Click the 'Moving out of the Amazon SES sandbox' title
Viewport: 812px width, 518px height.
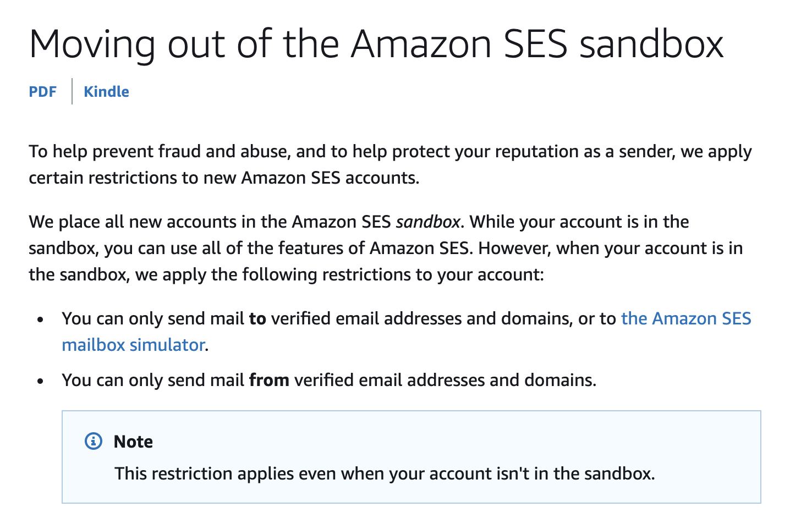(376, 44)
